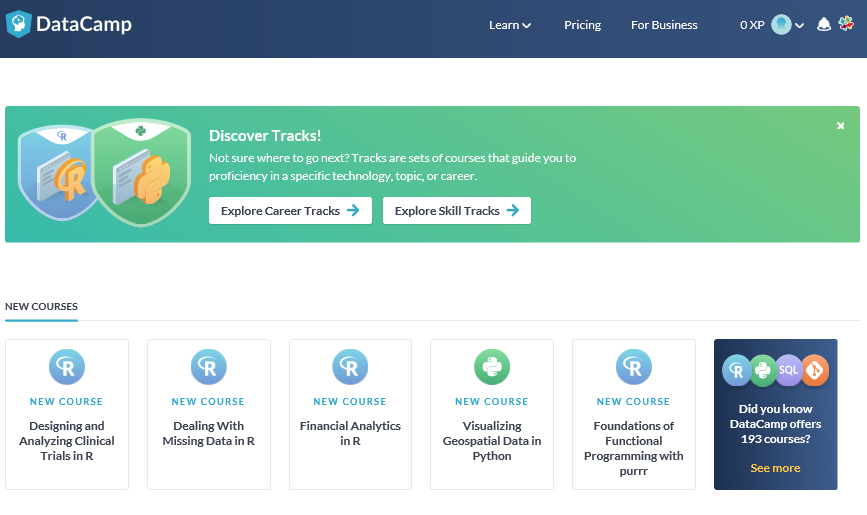Click SQL icon in 193 courses card
The height and width of the screenshot is (515, 867).
click(788, 370)
